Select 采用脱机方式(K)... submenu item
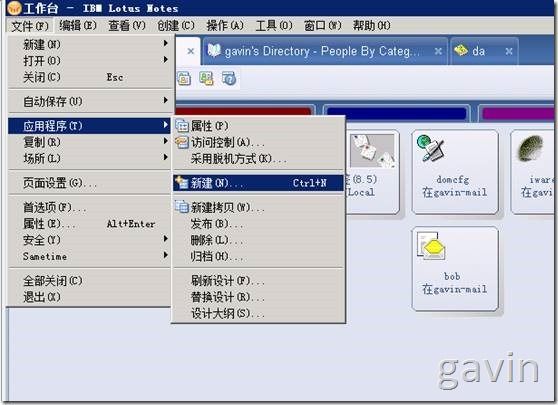This screenshot has width=558, height=405. pyautogui.click(x=258, y=159)
